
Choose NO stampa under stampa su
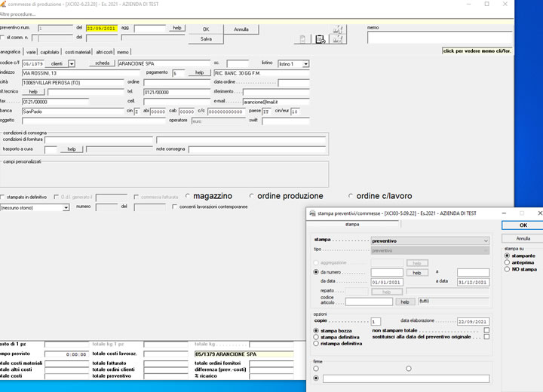coord(507,269)
